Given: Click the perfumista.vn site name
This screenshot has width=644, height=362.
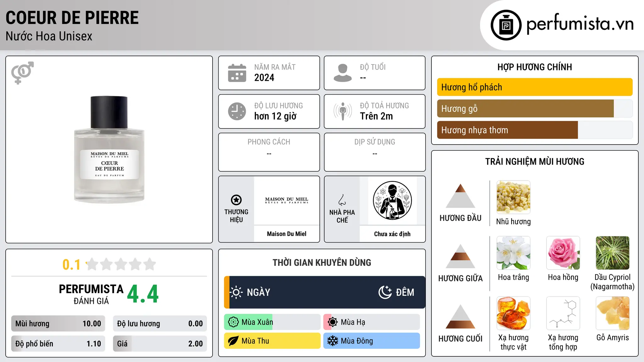Looking at the screenshot, I should [x=580, y=25].
